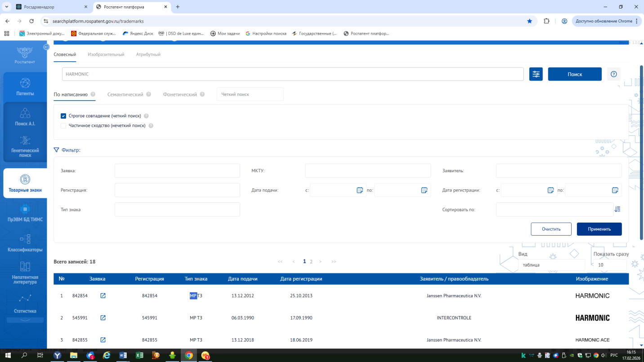Open Показать сразу dropdown showing 10
This screenshot has width=644, height=362.
610,265
